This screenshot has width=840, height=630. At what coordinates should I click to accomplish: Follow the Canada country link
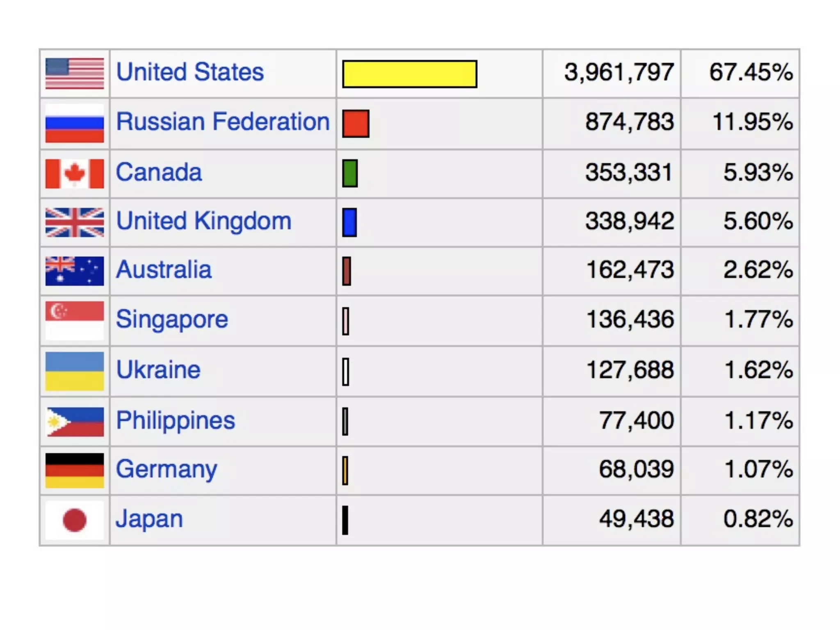pyautogui.click(x=159, y=172)
